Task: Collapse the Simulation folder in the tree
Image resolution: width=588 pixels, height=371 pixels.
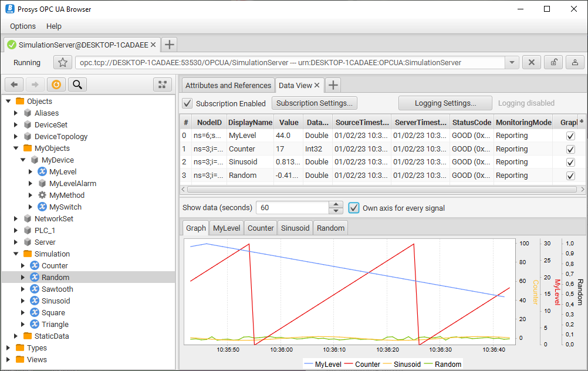Action: click(x=16, y=254)
